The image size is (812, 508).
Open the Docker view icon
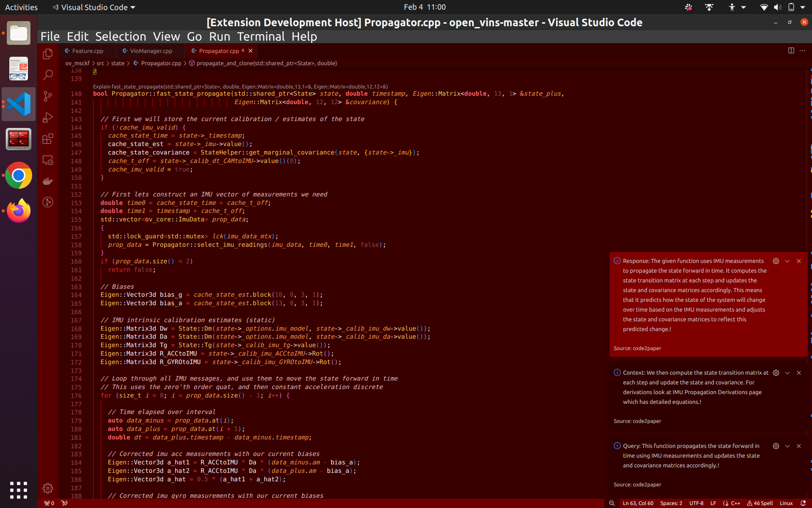[x=48, y=181]
